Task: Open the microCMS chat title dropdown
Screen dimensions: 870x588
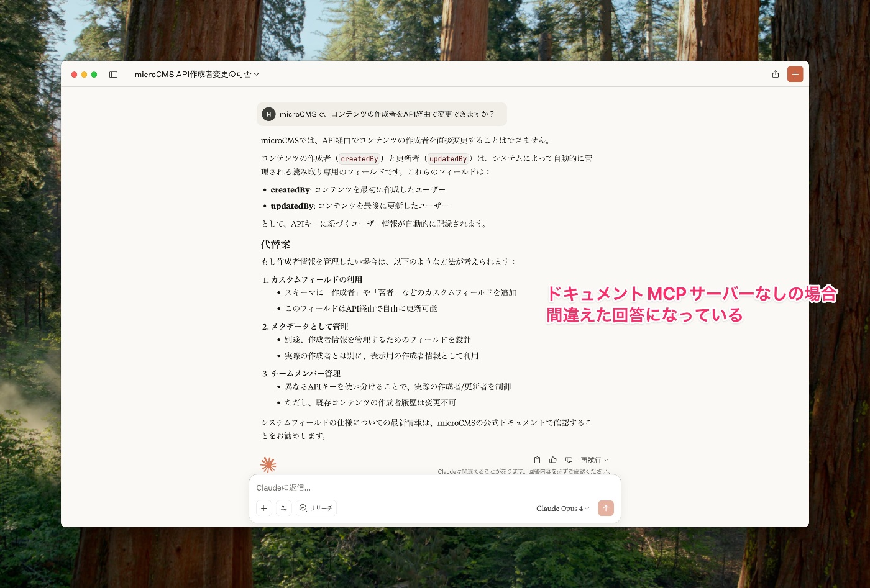Action: point(196,75)
